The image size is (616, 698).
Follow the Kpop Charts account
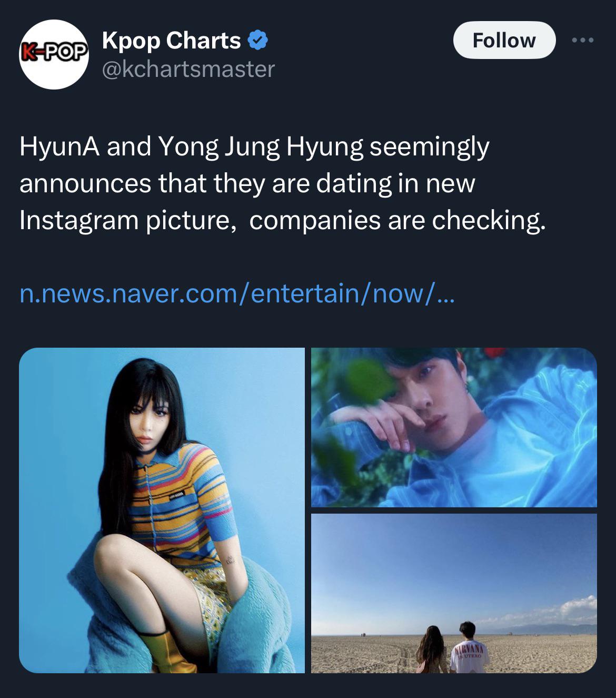coord(504,40)
